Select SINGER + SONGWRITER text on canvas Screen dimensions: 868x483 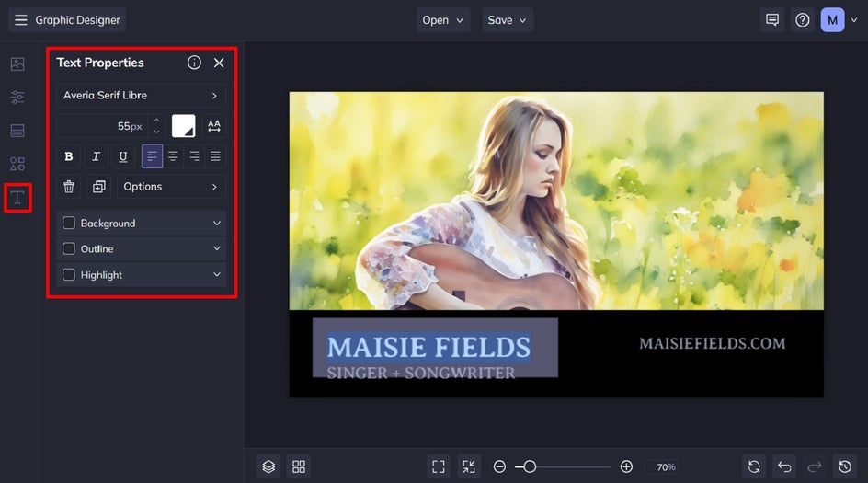click(x=421, y=373)
